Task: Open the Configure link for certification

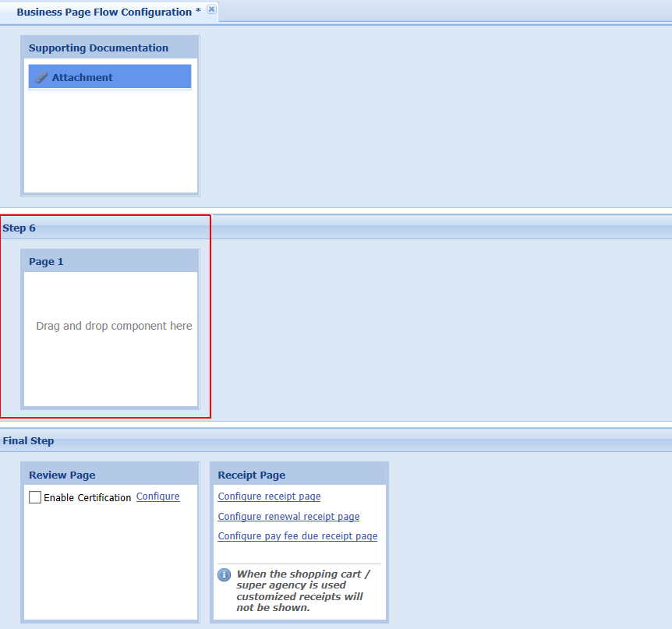Action: [x=157, y=496]
